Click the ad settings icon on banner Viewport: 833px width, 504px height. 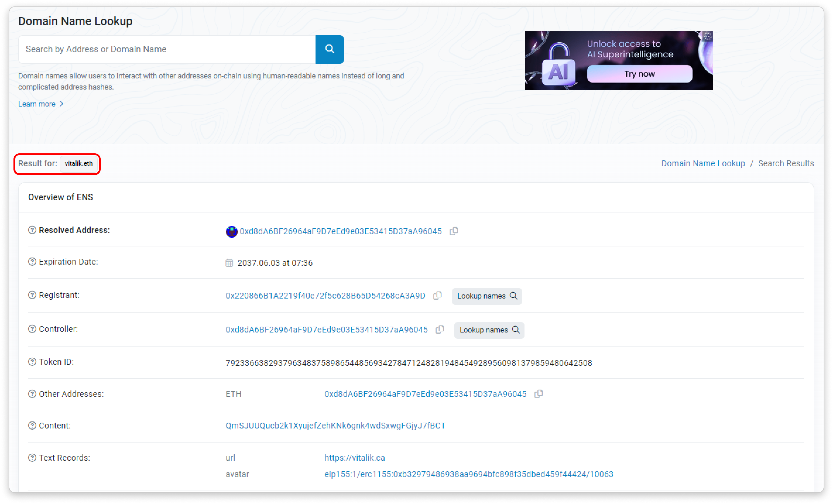pyautogui.click(x=707, y=37)
